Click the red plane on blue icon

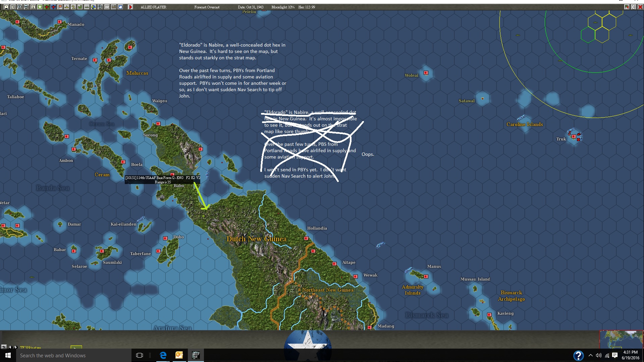[53, 7]
